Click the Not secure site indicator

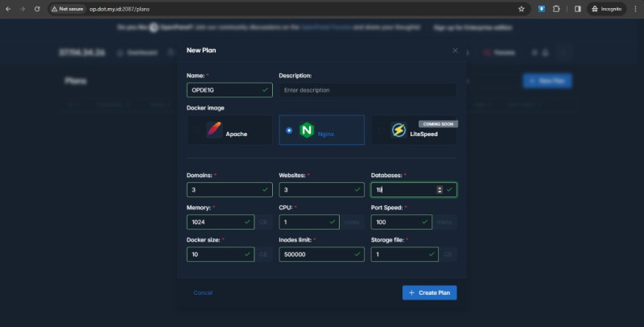tap(65, 8)
